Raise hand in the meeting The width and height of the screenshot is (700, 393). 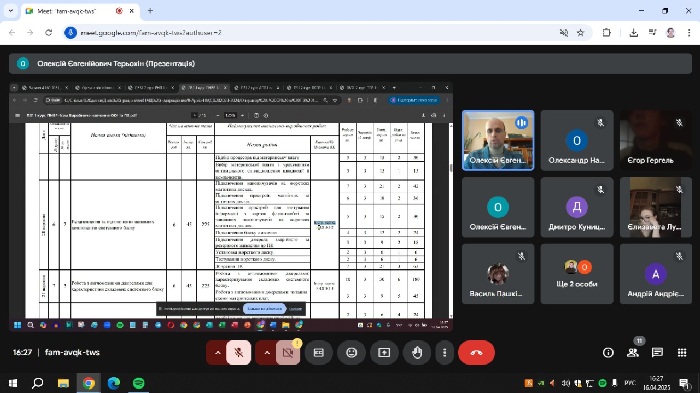coord(417,352)
